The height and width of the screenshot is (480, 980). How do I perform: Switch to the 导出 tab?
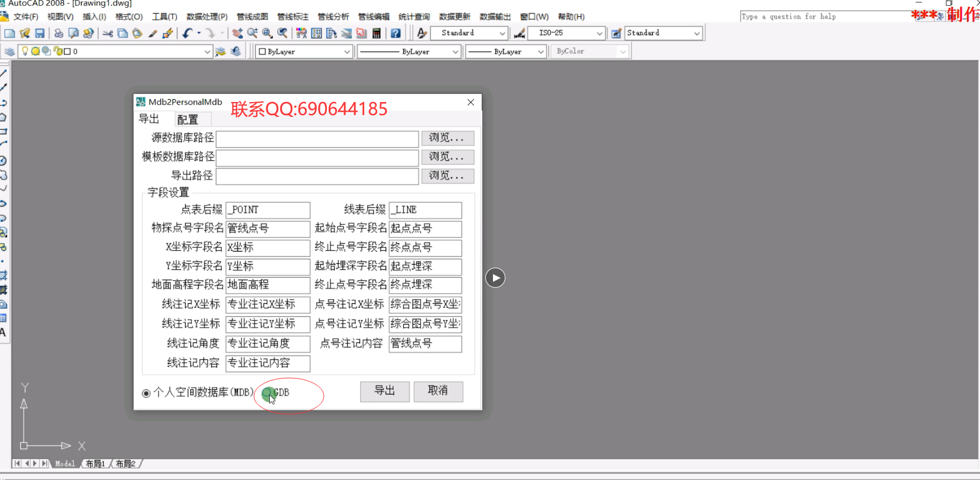tap(149, 119)
